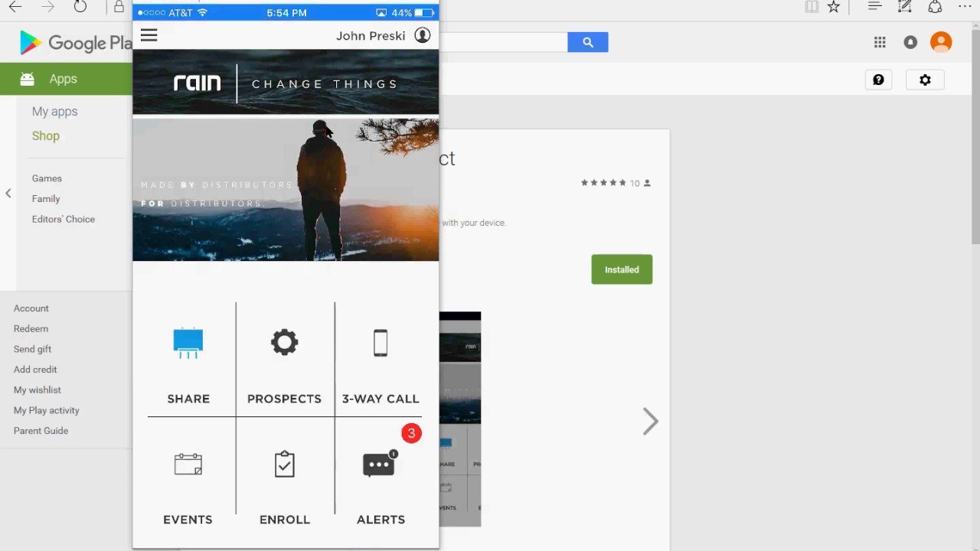Open the browser reading view icon

812,7
